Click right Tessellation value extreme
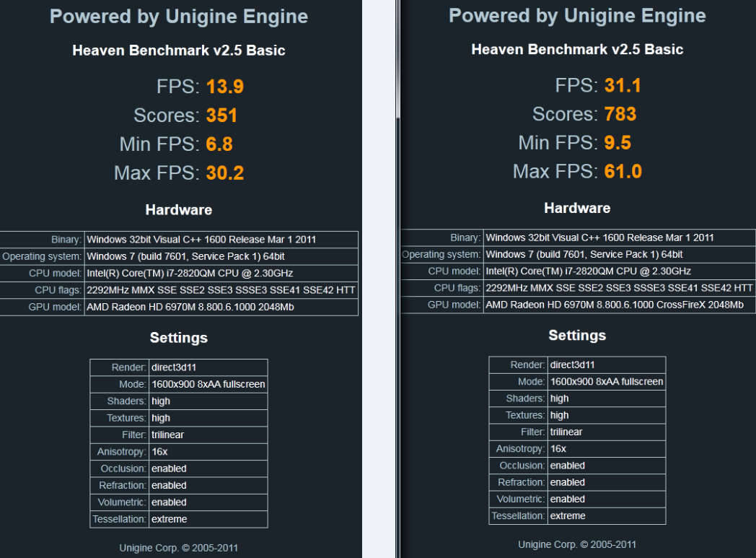This screenshot has width=756, height=558. pyautogui.click(x=607, y=516)
